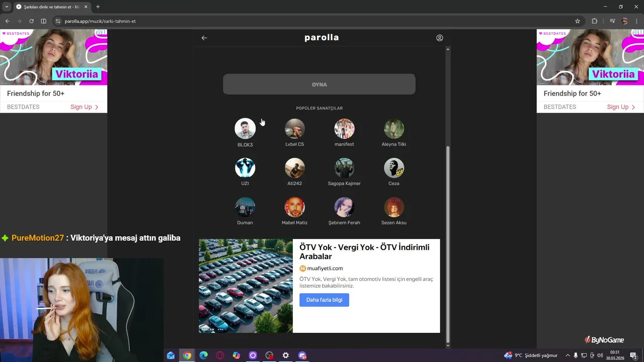Open Chrome in the Windows taskbar
This screenshot has width=644, height=362.
(x=187, y=355)
